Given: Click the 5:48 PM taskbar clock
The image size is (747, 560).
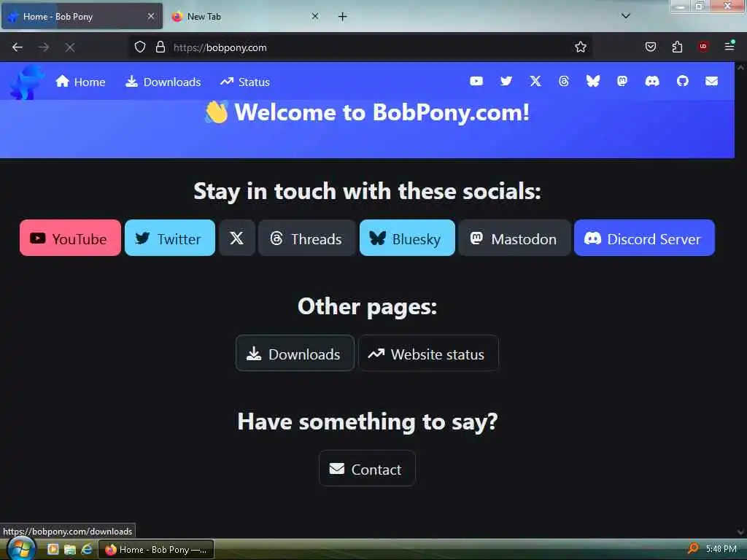Looking at the screenshot, I should (721, 549).
